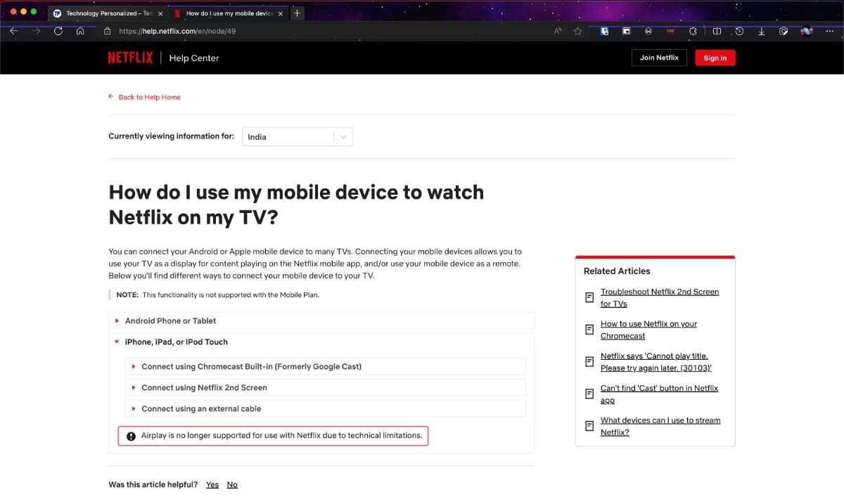Open the browser home page icon
The height and width of the screenshot is (504, 844).
pos(80,31)
